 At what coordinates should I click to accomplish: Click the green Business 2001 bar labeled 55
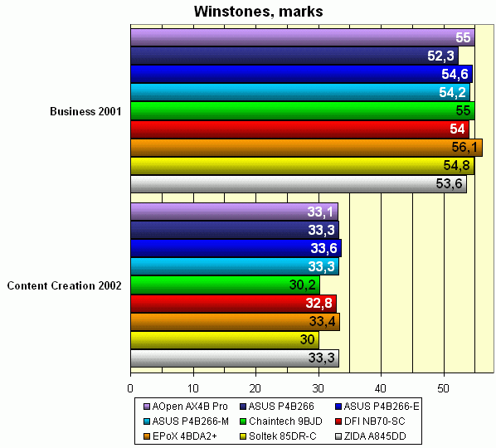pyautogui.click(x=303, y=110)
